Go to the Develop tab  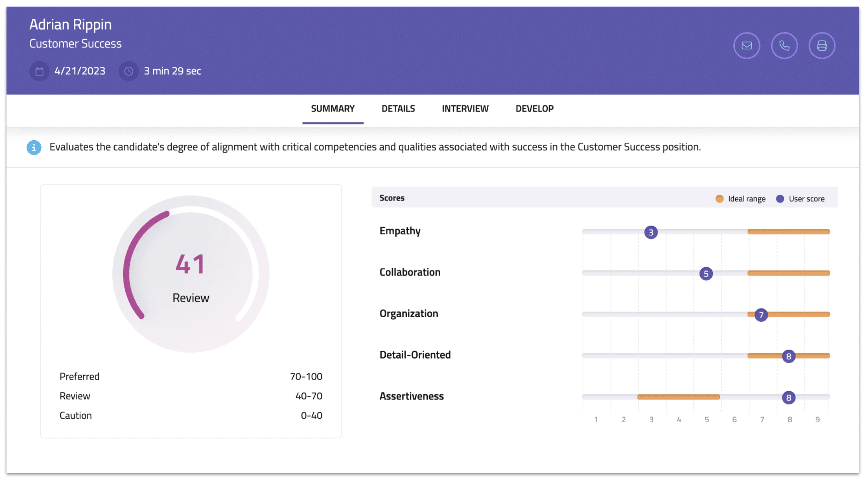click(534, 109)
